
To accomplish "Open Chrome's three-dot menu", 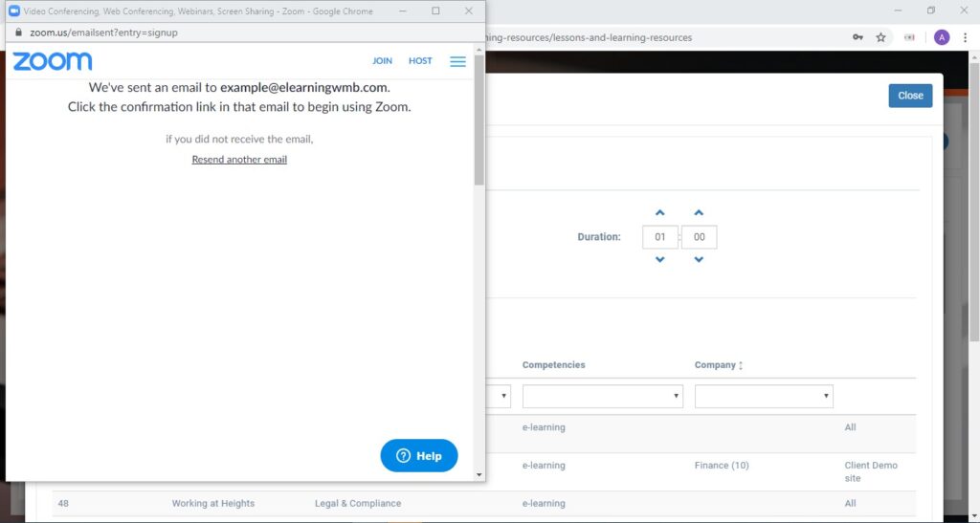I will point(966,37).
